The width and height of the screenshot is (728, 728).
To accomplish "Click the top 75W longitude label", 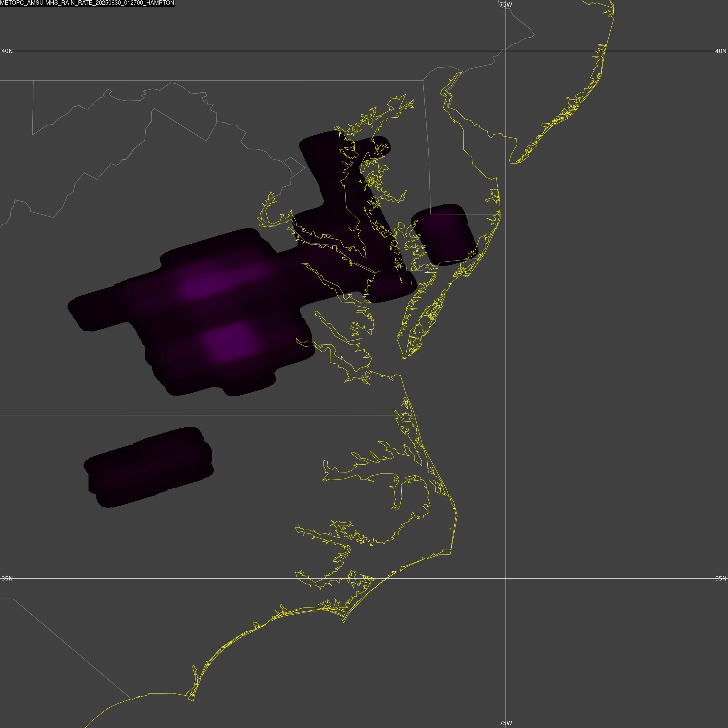I will tap(506, 5).
